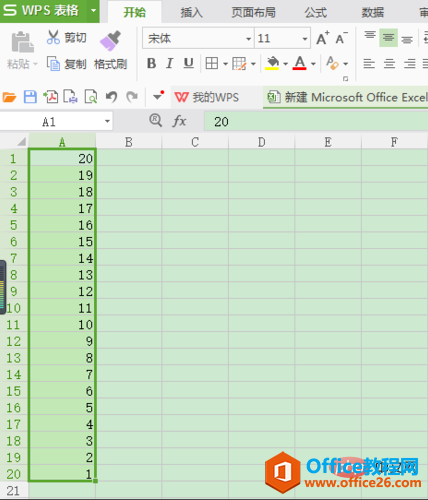Switch to the 插入 tab
428x500 pixels.
coord(192,12)
